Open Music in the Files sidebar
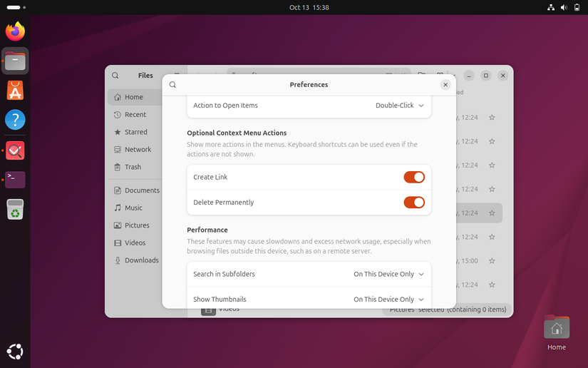The height and width of the screenshot is (368, 588). 135,208
